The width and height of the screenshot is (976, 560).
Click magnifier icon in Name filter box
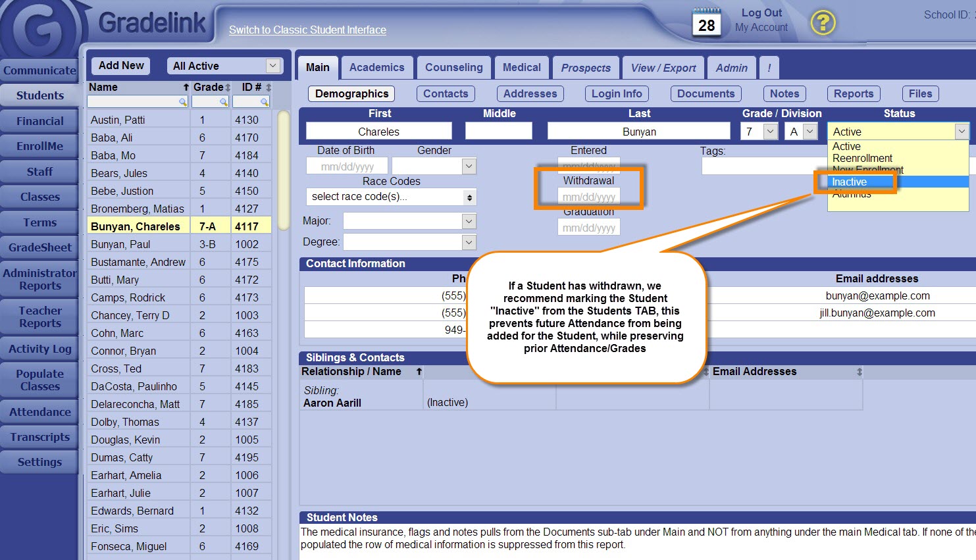point(182,102)
